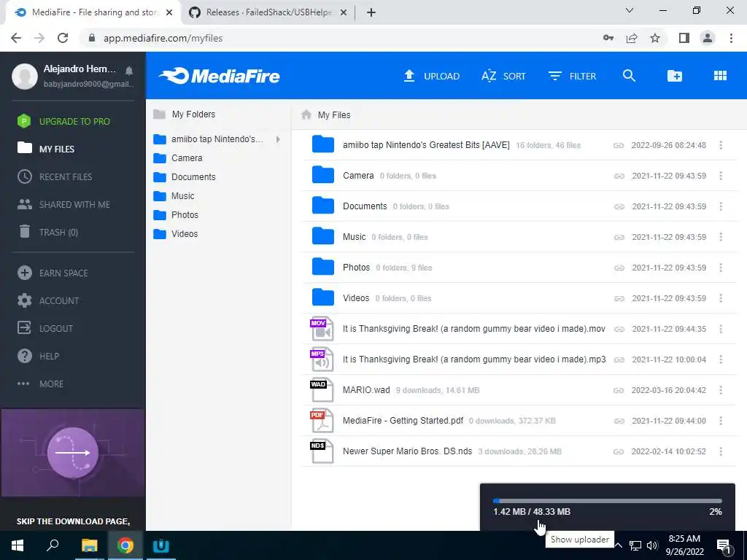Open Chrome's side panel icon
This screenshot has height=560, width=747.
pos(684,38)
